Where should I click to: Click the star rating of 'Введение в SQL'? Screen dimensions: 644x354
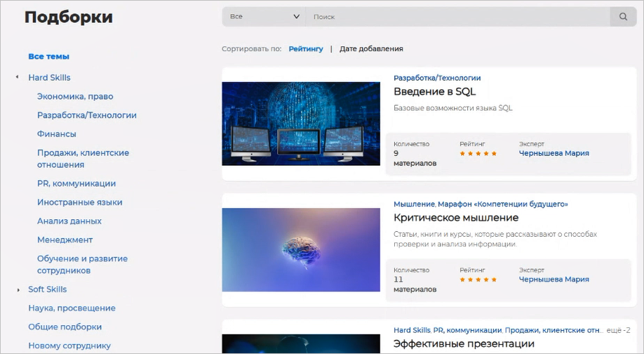click(478, 154)
